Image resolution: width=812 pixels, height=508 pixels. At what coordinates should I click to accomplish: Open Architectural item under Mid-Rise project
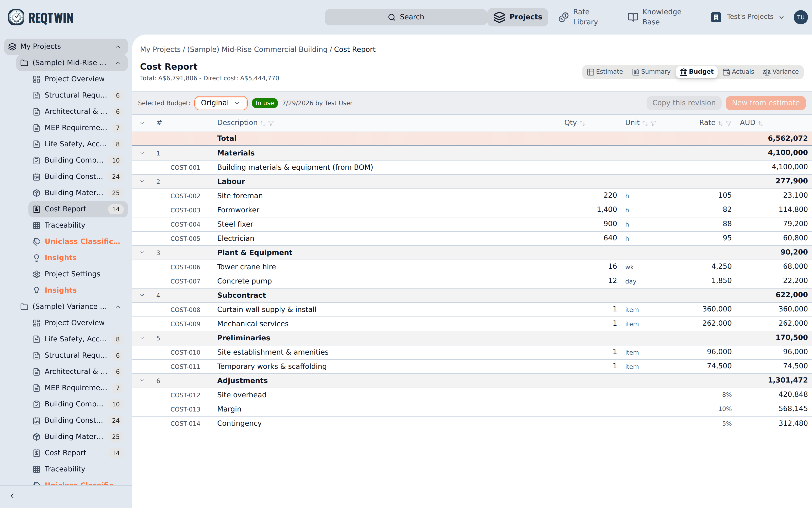pyautogui.click(x=78, y=112)
